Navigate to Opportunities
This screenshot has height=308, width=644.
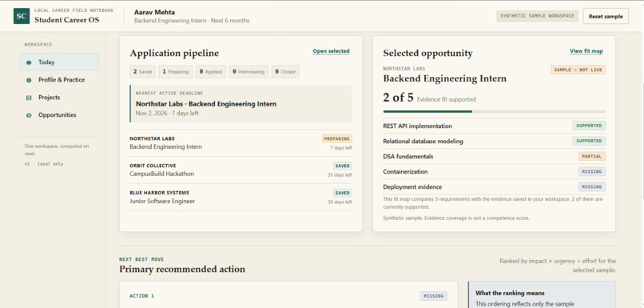pyautogui.click(x=59, y=115)
